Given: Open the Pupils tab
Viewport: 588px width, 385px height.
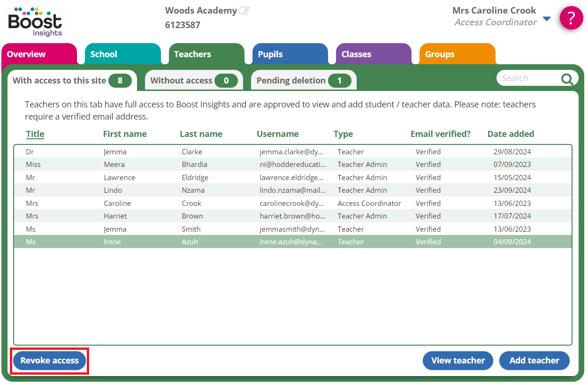Looking at the screenshot, I should [x=270, y=54].
